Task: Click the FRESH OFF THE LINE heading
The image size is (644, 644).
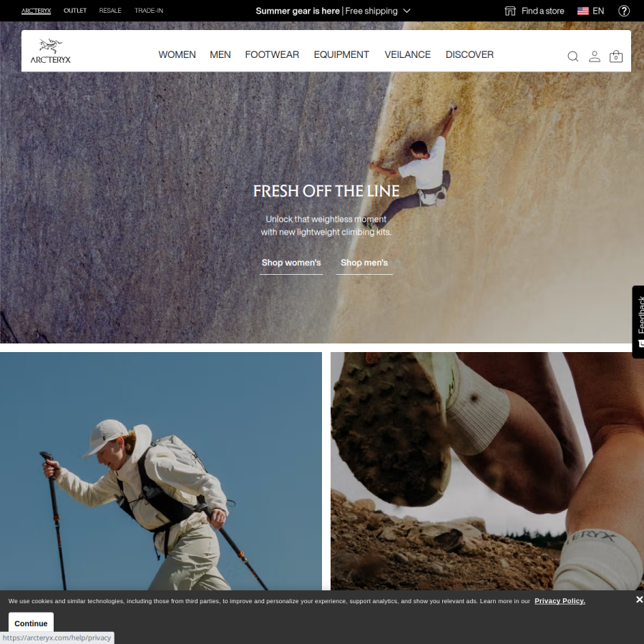Action: click(x=326, y=191)
